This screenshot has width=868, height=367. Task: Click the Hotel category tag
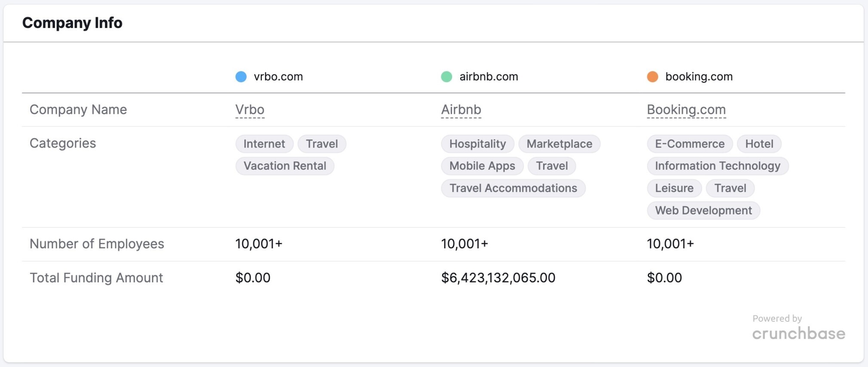click(x=759, y=144)
